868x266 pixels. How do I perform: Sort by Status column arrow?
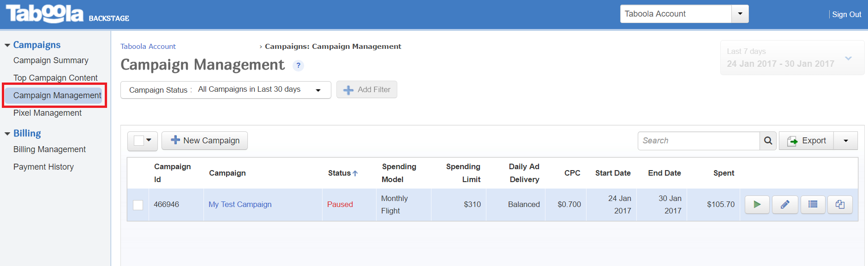pyautogui.click(x=355, y=173)
